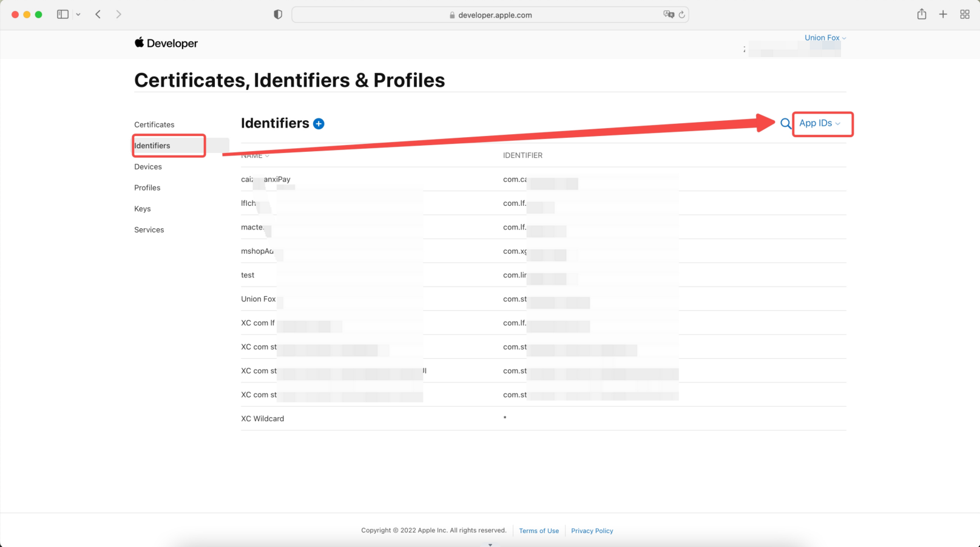Go forward with Safari forward arrow
The height and width of the screenshot is (547, 980).
coord(118,14)
